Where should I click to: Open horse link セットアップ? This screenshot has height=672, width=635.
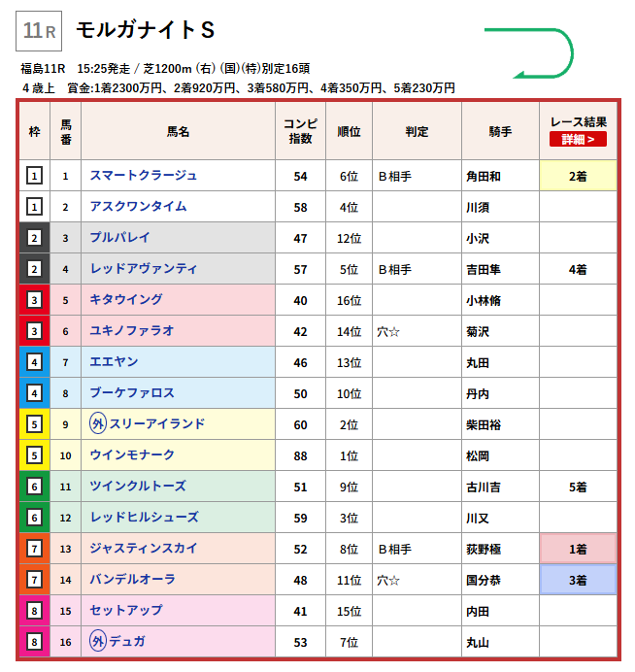[126, 610]
